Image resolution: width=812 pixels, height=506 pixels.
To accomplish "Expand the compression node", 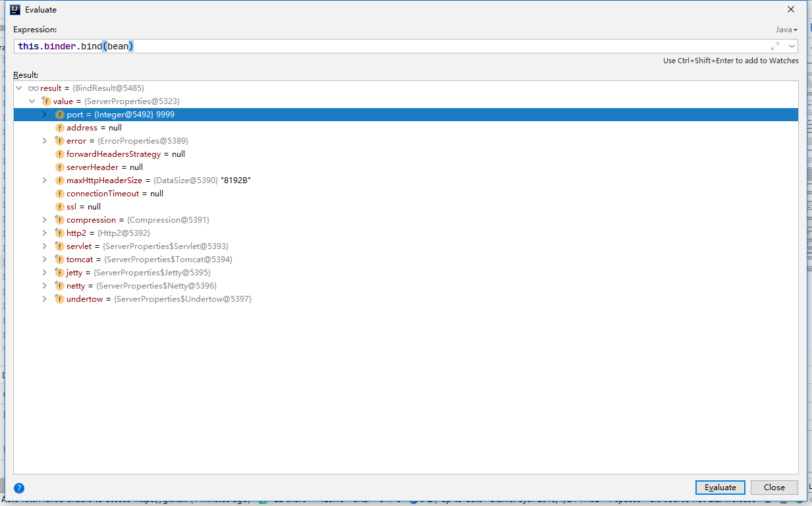I will click(45, 220).
